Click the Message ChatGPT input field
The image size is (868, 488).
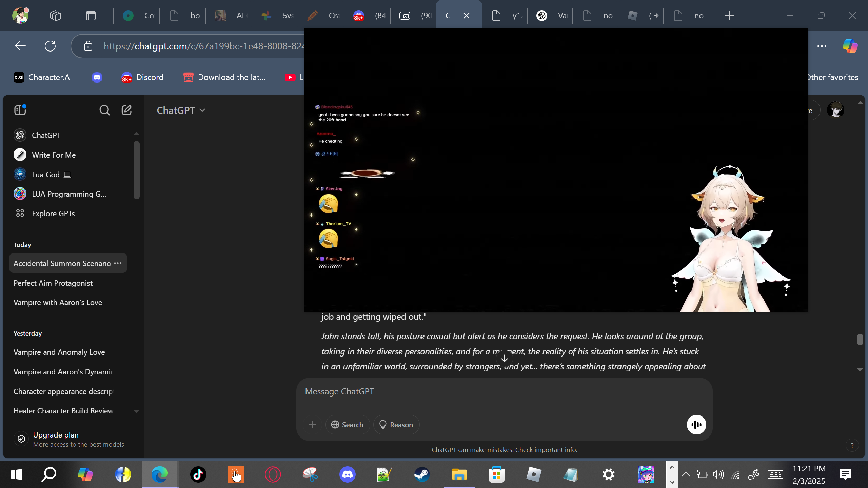[x=504, y=392]
